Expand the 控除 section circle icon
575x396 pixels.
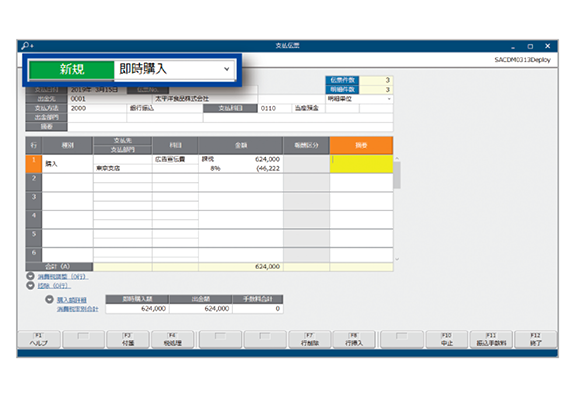[30, 285]
